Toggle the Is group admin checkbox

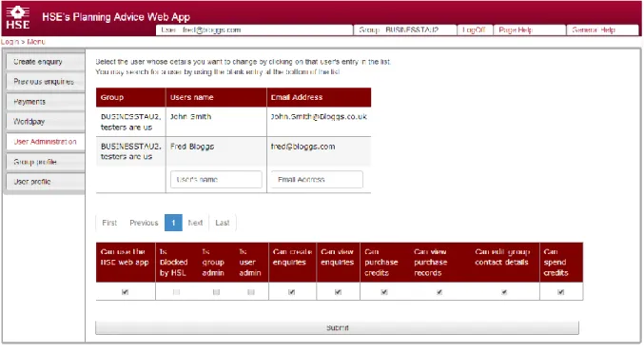point(217,292)
